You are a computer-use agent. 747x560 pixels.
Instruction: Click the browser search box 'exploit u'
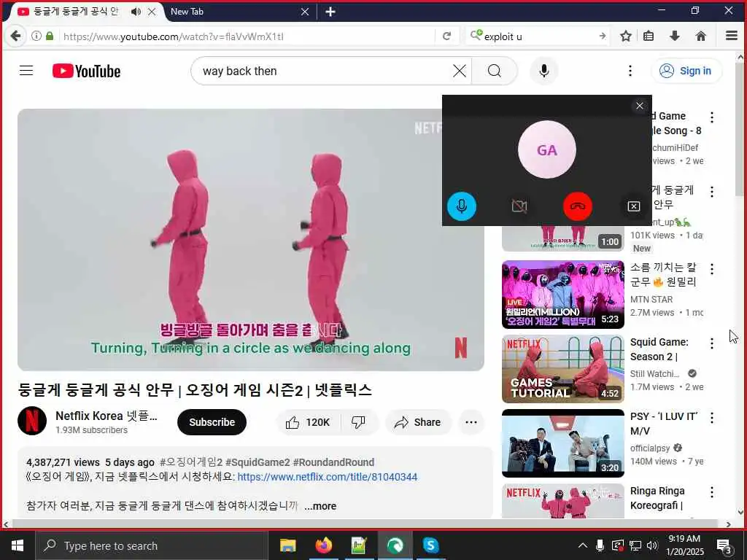(538, 36)
